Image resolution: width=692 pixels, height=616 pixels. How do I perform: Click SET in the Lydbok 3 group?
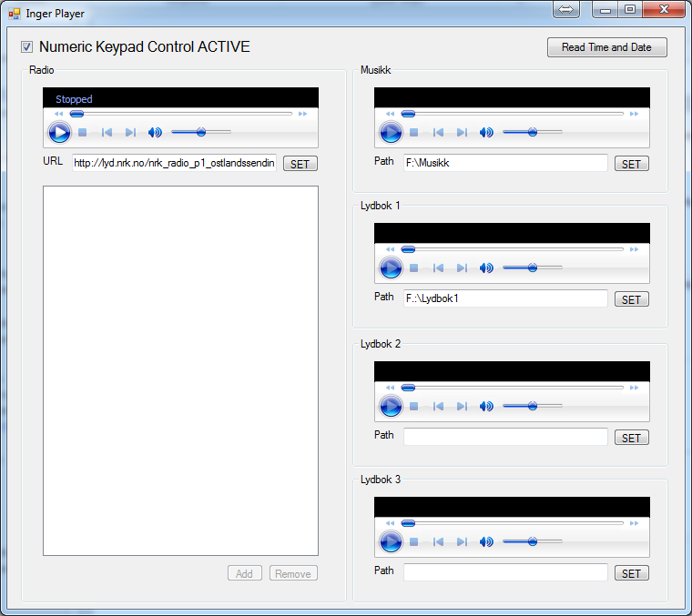[632, 573]
